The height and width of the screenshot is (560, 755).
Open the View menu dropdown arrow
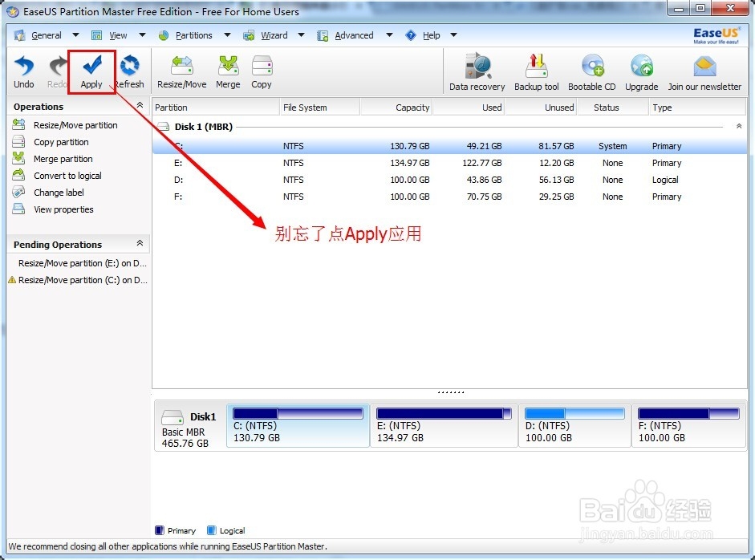tap(142, 35)
